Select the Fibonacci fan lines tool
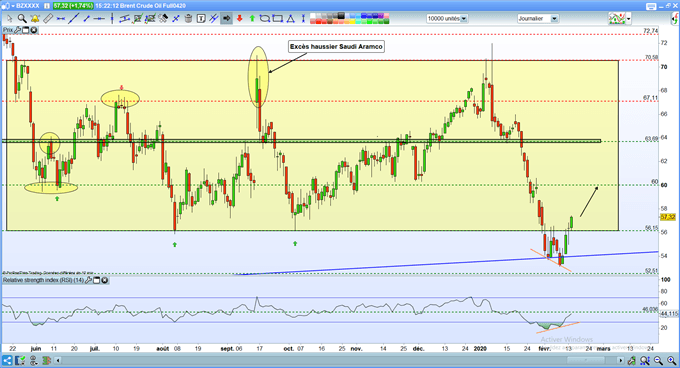The height and width of the screenshot is (368, 680). pyautogui.click(x=213, y=19)
